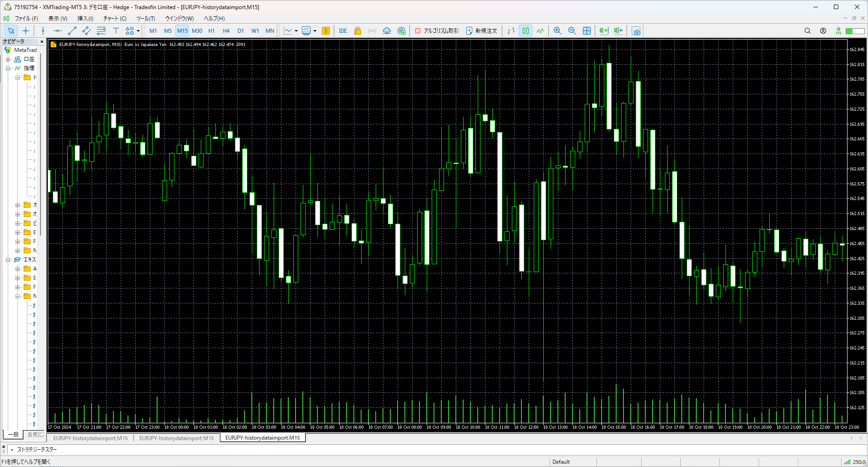Collapse the 指標 indicators tree node
Image resolution: width=868 pixels, height=467 pixels.
(x=8, y=68)
